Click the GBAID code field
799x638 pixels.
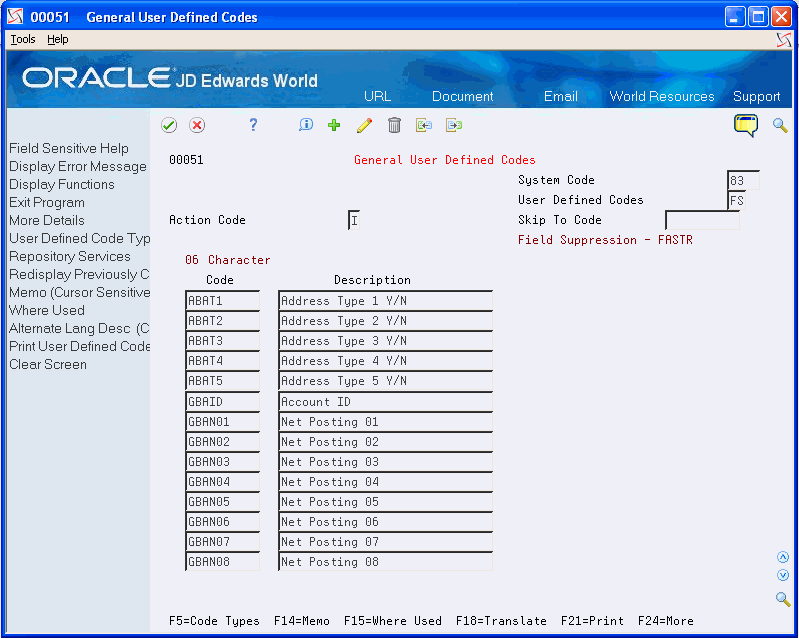pos(223,402)
